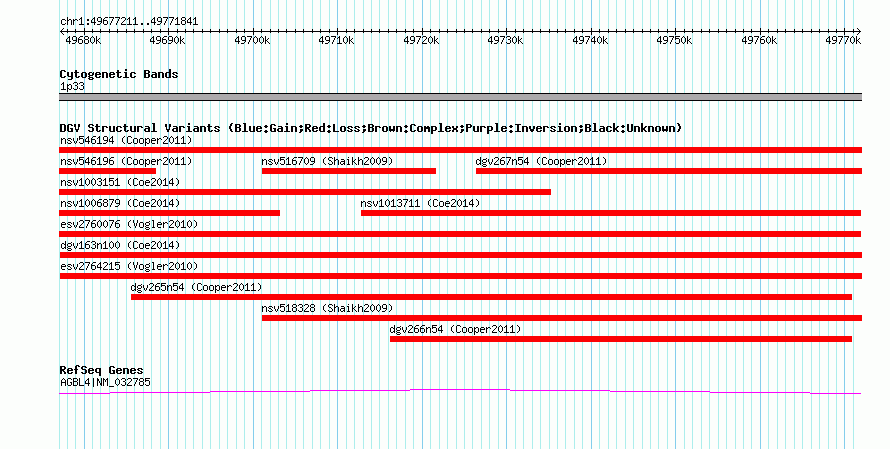Select esv2764215 (Vogler2010) variant label
The width and height of the screenshot is (890, 449).
point(129,266)
